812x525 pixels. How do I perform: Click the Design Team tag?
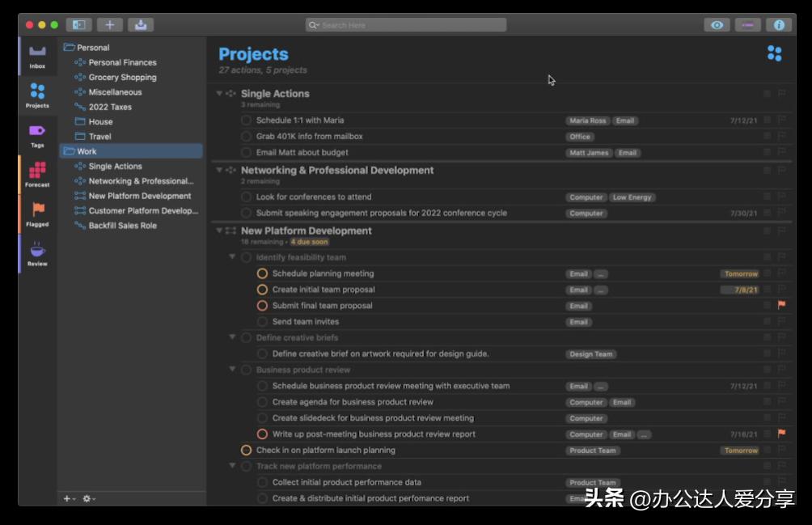click(591, 354)
